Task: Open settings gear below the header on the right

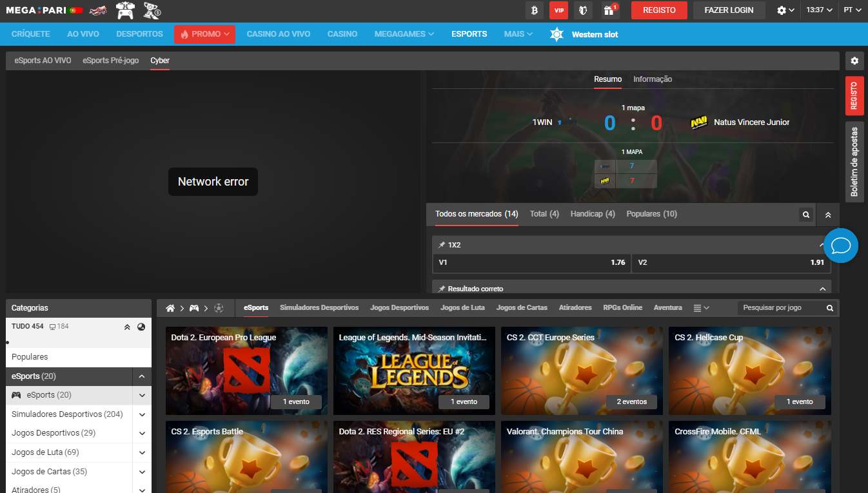Action: click(854, 61)
